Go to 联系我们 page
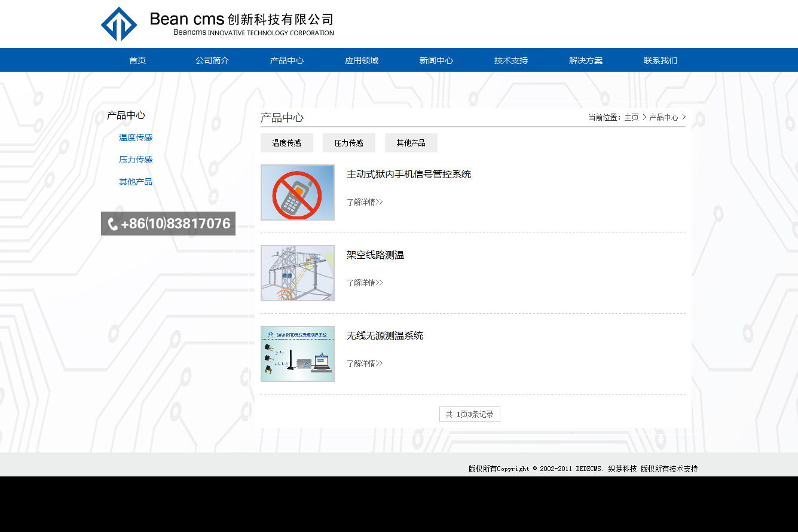The height and width of the screenshot is (532, 798). tap(661, 60)
